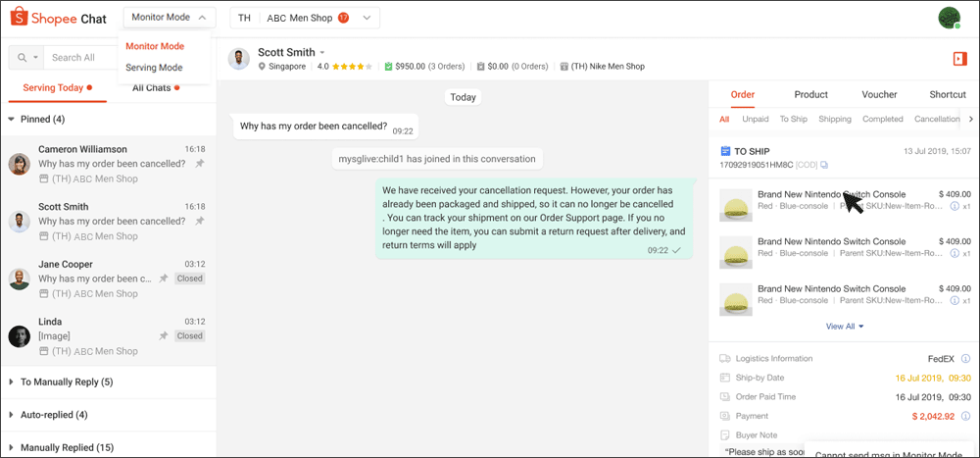This screenshot has height=458, width=980.
Task: Collapse the right side panel
Action: [960, 58]
